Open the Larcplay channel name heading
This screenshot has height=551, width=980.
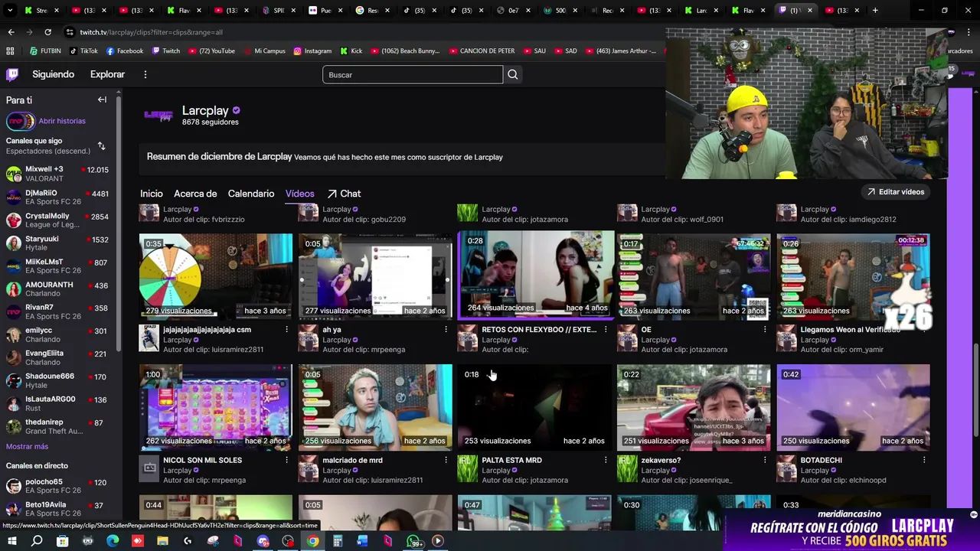(x=205, y=111)
